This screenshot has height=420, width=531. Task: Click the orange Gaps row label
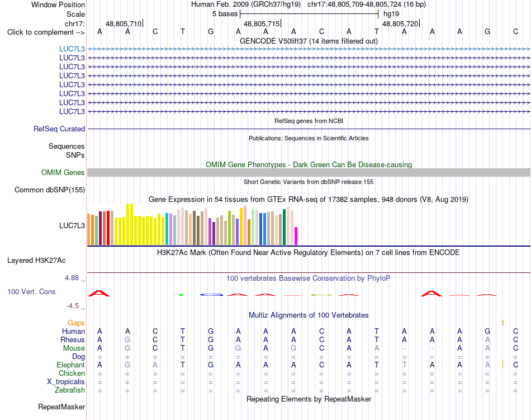click(x=76, y=323)
